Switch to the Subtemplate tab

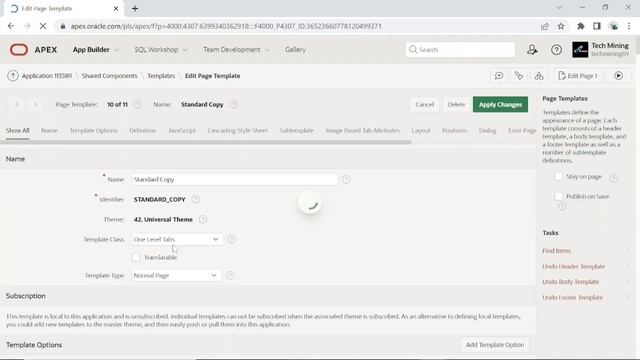pyautogui.click(x=297, y=131)
